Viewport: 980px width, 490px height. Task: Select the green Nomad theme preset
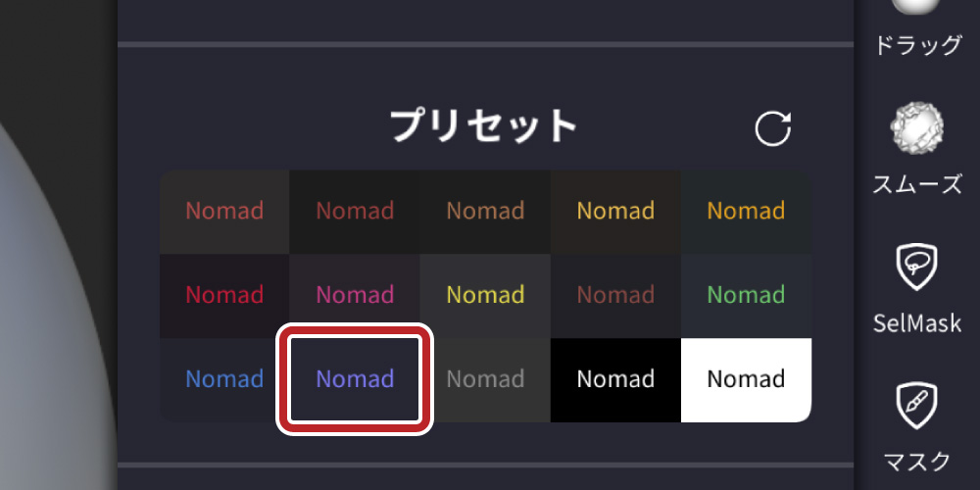pos(746,295)
